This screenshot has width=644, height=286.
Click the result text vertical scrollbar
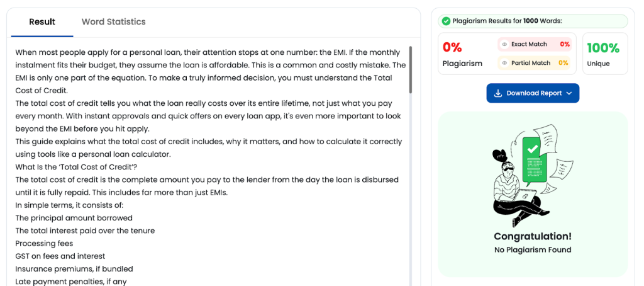tap(411, 69)
